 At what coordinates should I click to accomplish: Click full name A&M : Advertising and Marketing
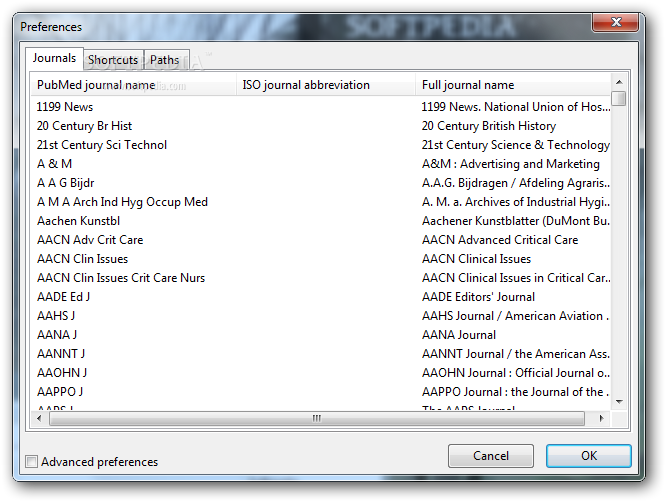[511, 164]
